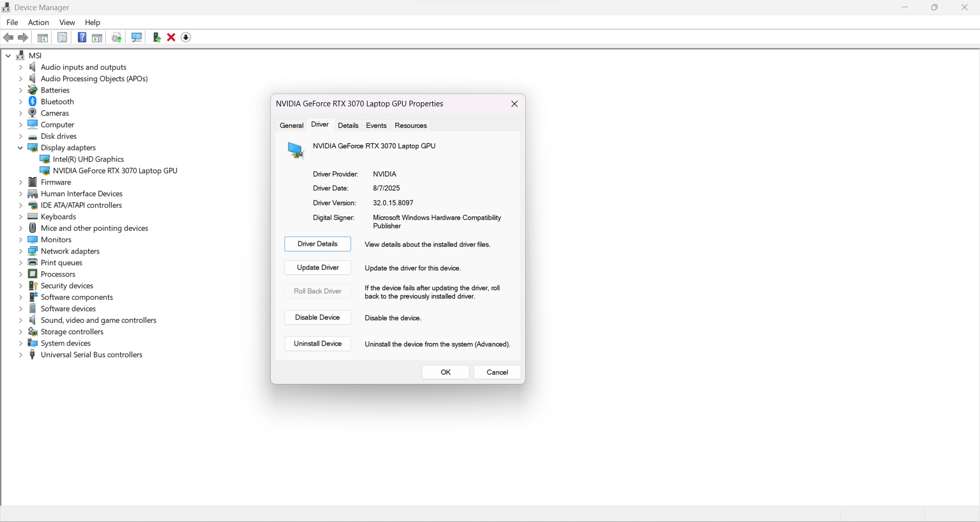Viewport: 980px width, 522px height.
Task: Expand the System devices category
Action: tap(20, 344)
